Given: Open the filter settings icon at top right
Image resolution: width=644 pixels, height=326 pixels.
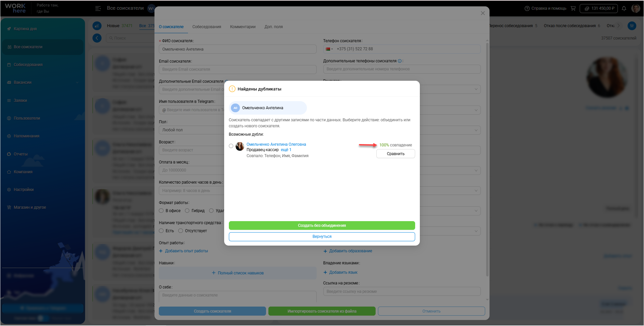Looking at the screenshot, I should click(632, 26).
